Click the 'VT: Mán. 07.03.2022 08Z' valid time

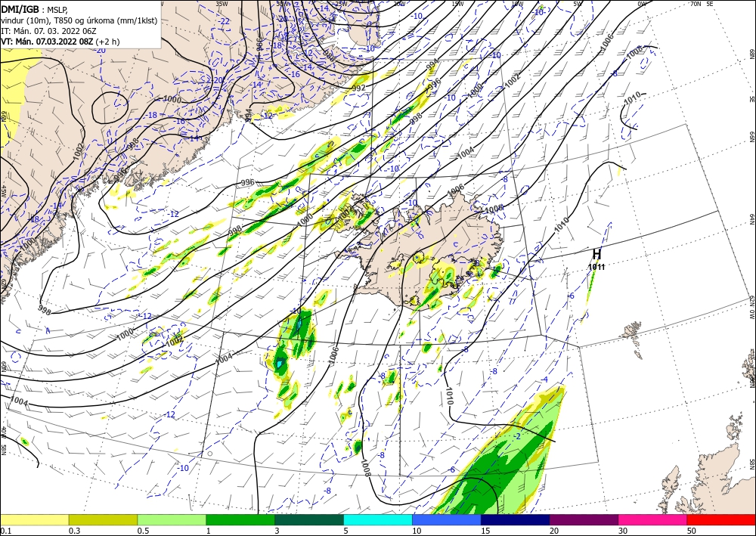point(48,42)
